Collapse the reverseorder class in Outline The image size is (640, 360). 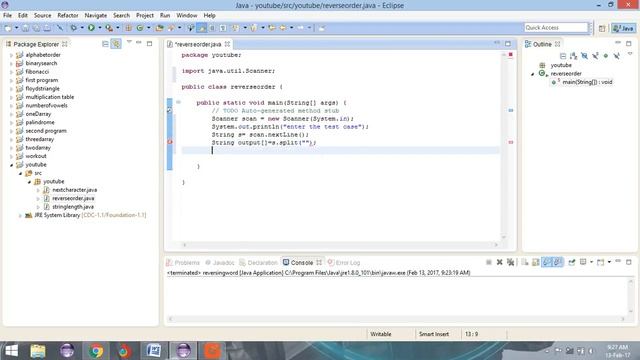coord(533,74)
